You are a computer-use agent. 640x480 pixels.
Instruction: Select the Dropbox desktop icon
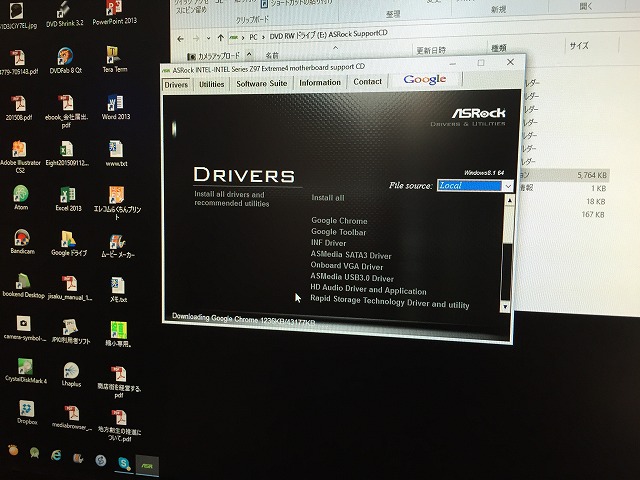coord(25,411)
